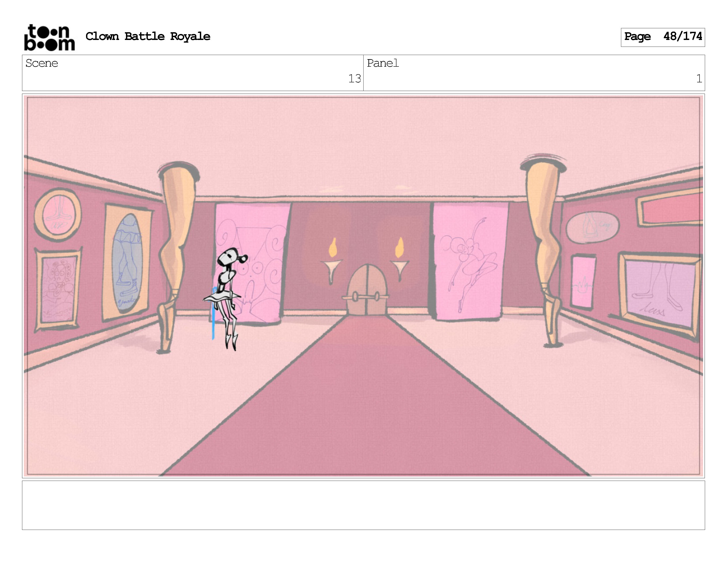The image size is (728, 563).
Task: Click the Clown Battle Royale title
Action: [x=148, y=36]
